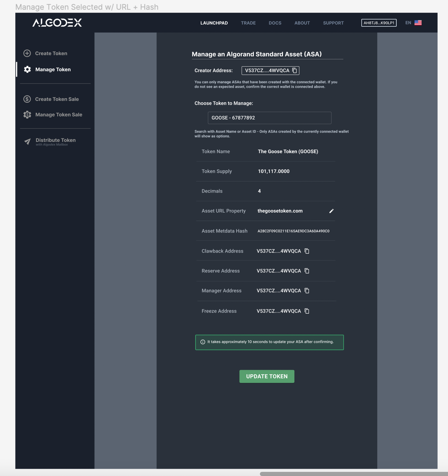Image resolution: width=448 pixels, height=476 pixels.
Task: Click the Algodex logo
Action: [x=57, y=23]
